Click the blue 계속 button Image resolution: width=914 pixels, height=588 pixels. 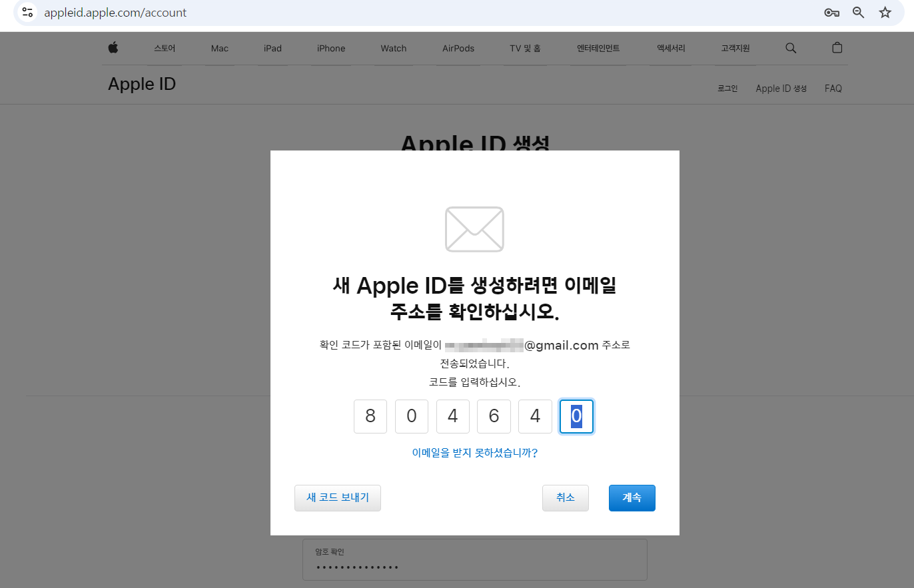coord(632,497)
